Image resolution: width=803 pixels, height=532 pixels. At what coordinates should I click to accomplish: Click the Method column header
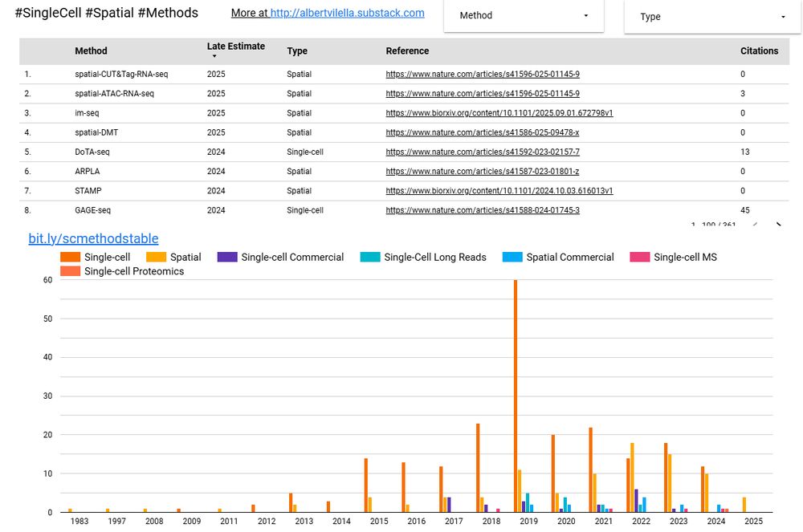[92, 51]
